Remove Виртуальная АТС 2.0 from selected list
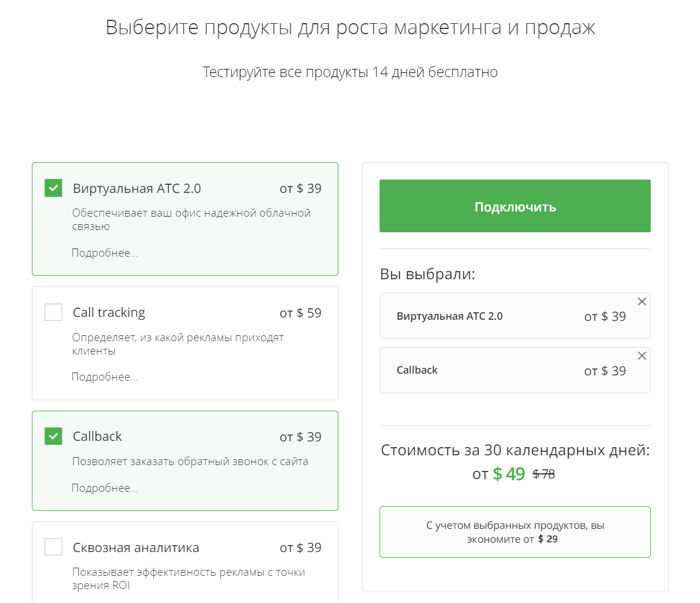This screenshot has height=603, width=700. coord(641,302)
